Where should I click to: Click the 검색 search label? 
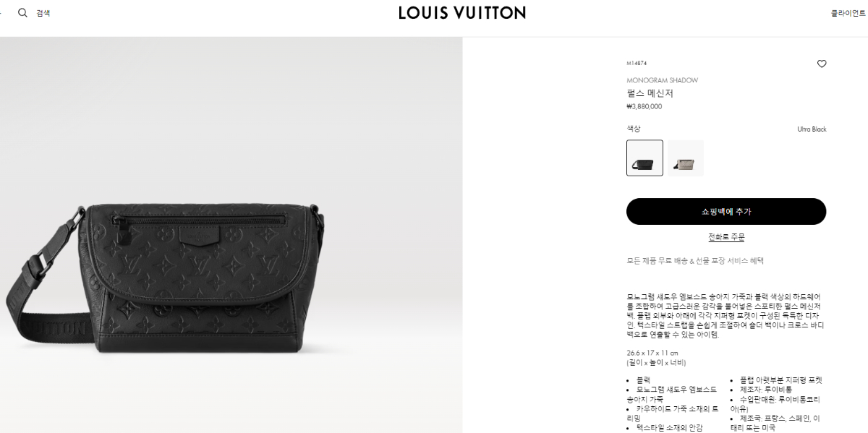point(43,13)
